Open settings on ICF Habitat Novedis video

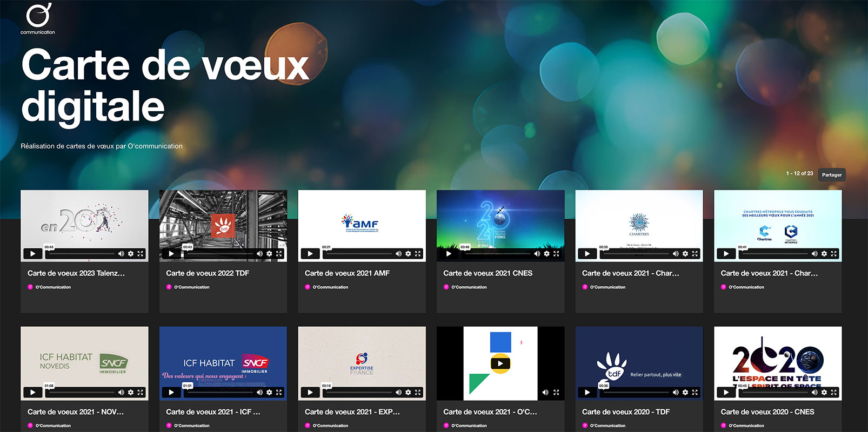click(131, 393)
